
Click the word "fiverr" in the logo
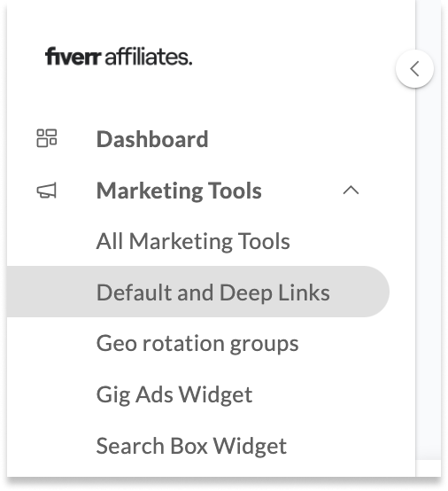pyautogui.click(x=73, y=57)
